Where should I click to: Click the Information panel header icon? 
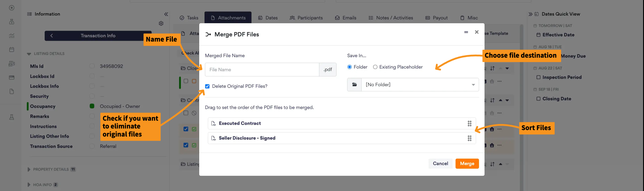pyautogui.click(x=29, y=14)
